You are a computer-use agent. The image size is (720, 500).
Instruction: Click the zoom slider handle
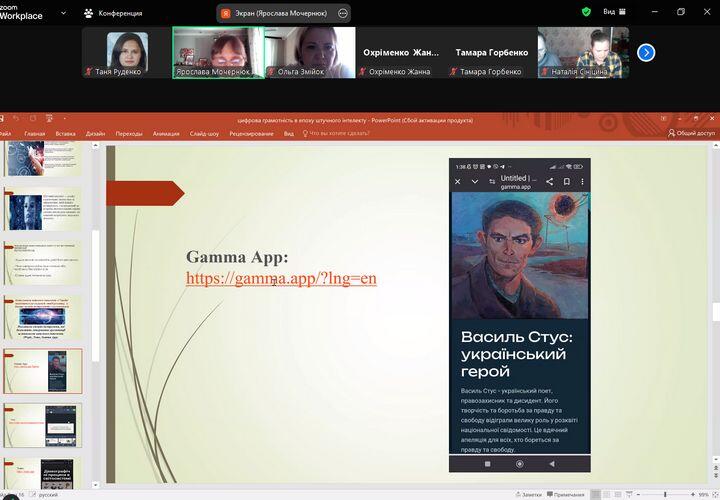point(665,494)
